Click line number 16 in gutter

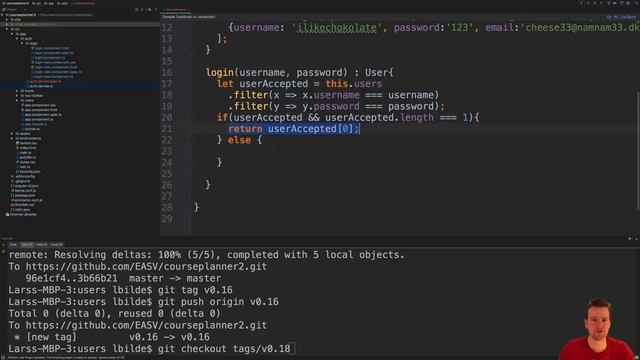[167, 73]
